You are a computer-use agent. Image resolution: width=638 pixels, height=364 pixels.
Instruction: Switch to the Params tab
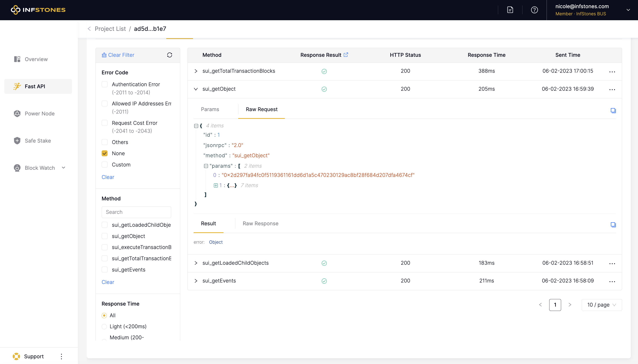210,109
